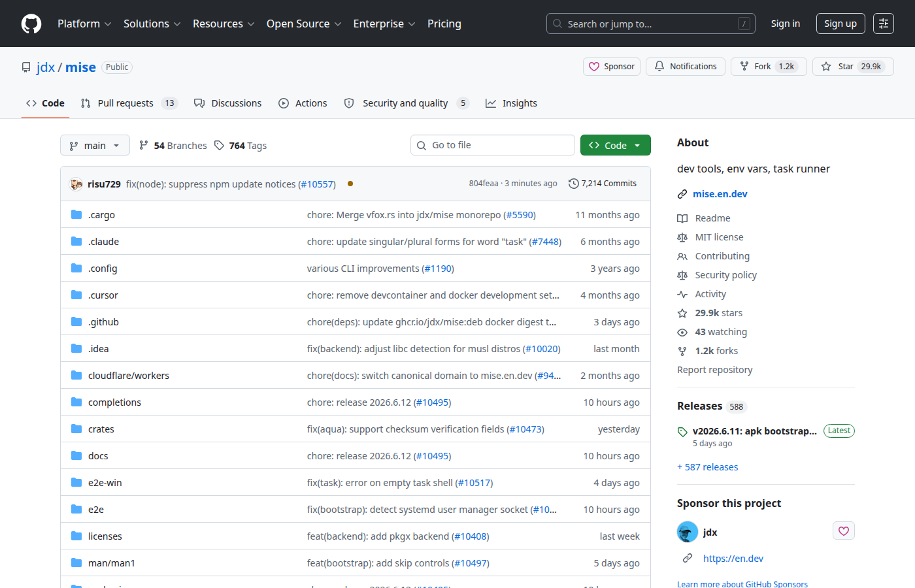The width and height of the screenshot is (915, 588).
Task: Click the release tag icon for v2026.6.11
Action: [x=682, y=432]
